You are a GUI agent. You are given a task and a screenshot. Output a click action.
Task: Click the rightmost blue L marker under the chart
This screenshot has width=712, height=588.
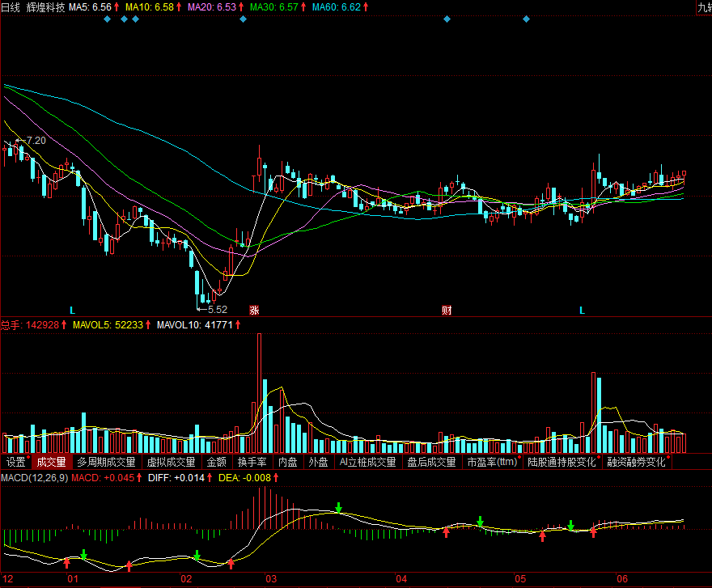click(x=582, y=310)
